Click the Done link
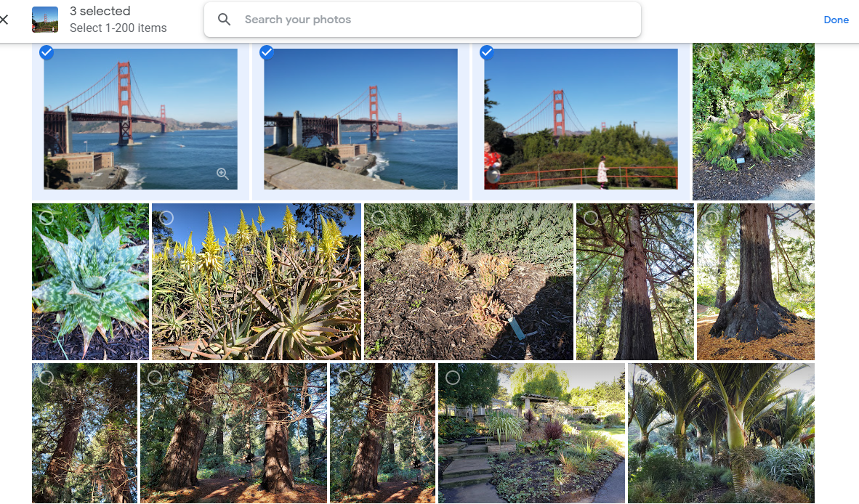The width and height of the screenshot is (859, 504). click(836, 20)
